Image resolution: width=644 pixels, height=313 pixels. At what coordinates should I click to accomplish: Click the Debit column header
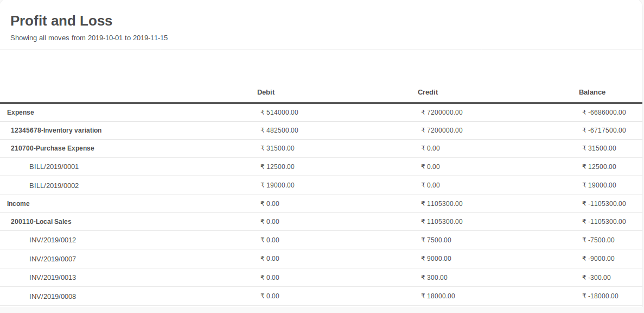coord(266,92)
